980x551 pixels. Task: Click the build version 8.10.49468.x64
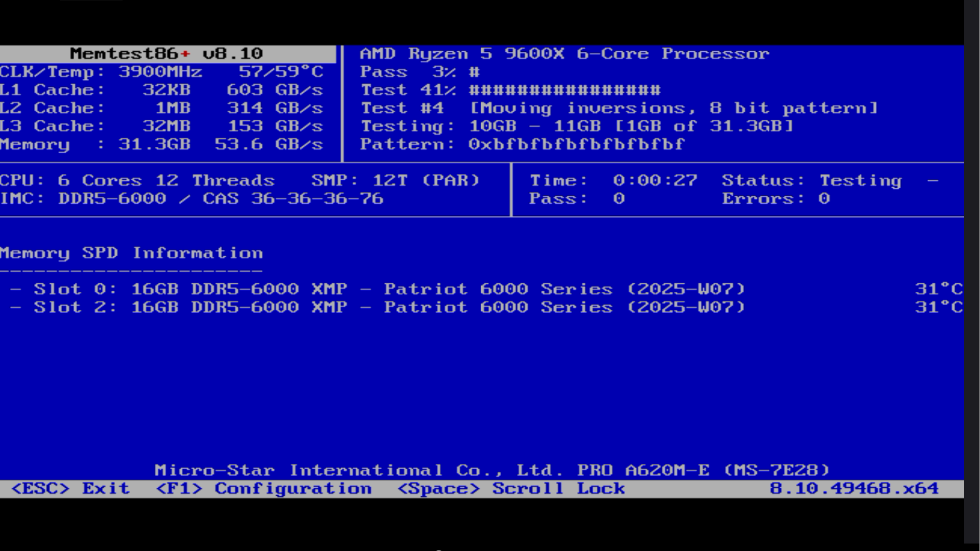coord(854,489)
